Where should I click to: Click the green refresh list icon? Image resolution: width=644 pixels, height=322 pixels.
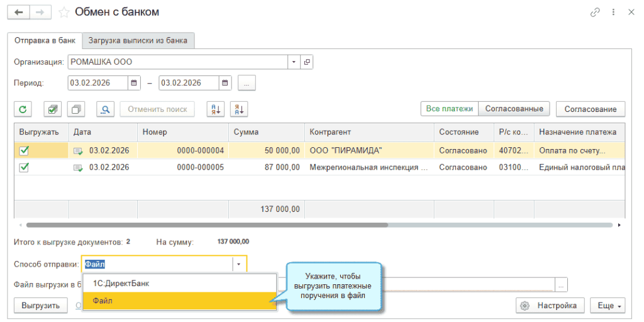pyautogui.click(x=23, y=109)
